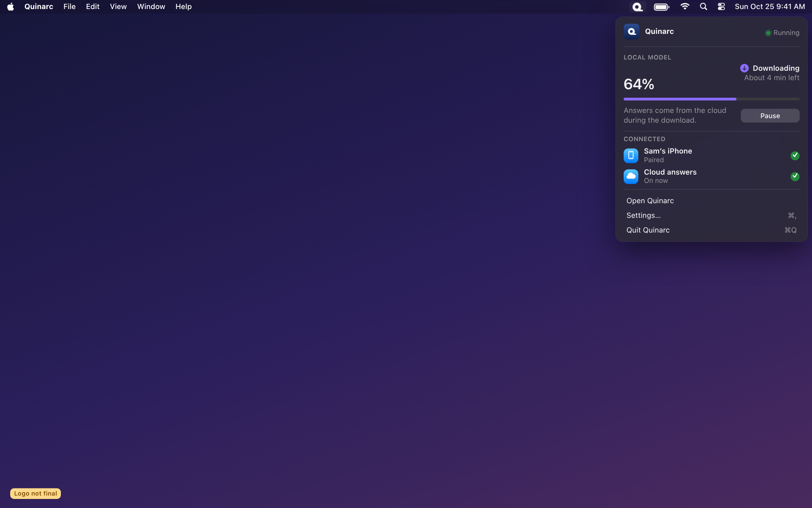
Task: Open Control Center from menu bar
Action: pos(721,6)
